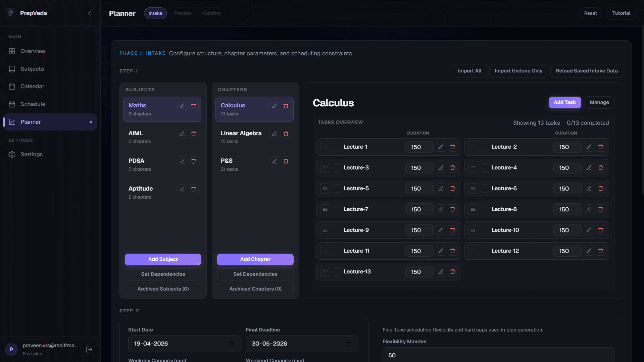Image resolution: width=644 pixels, height=362 pixels.
Task: Delete the Aptitude subject
Action: tap(194, 189)
